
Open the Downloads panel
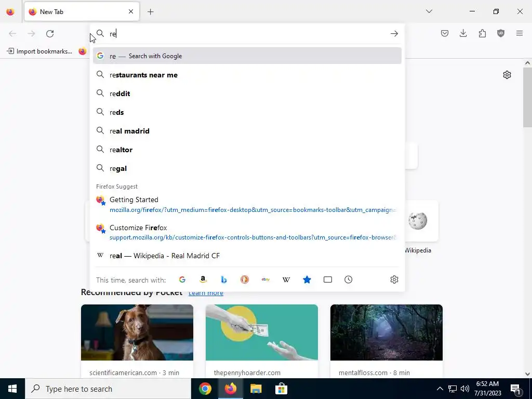point(463,33)
